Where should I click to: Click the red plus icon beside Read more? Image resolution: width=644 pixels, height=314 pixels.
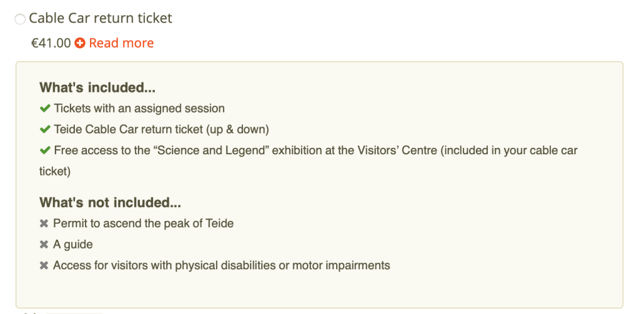pos(80,43)
